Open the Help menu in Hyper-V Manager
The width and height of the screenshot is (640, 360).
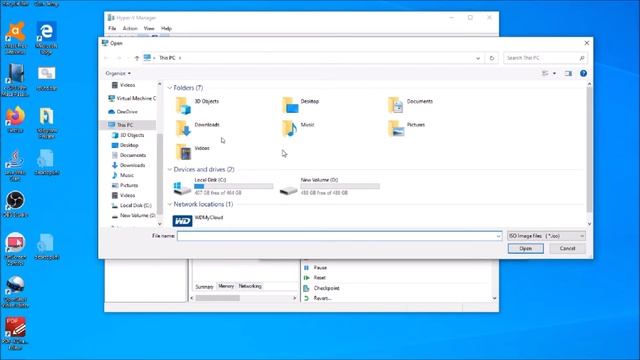166,29
